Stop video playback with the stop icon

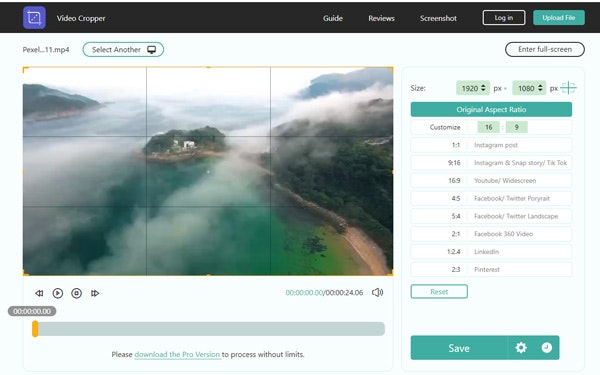[77, 293]
